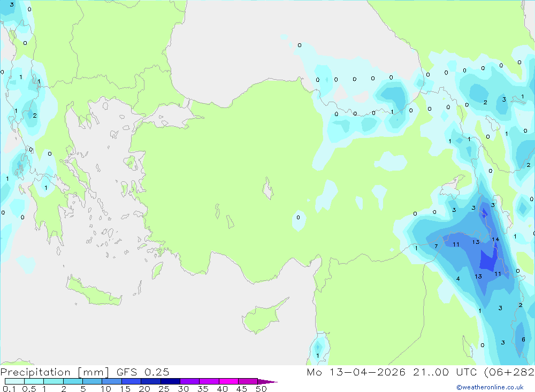Screen dimensions: 535x392
Task: Open the weatheronline.co.uk credit link
Action: coord(490,387)
